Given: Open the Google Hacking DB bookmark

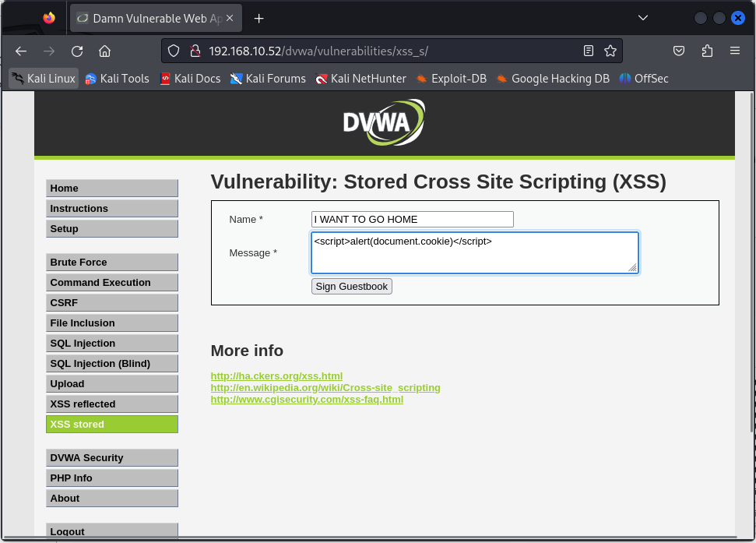Looking at the screenshot, I should (x=553, y=78).
